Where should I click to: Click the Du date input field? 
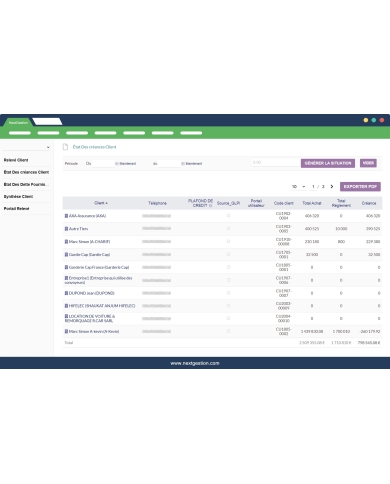(103, 164)
